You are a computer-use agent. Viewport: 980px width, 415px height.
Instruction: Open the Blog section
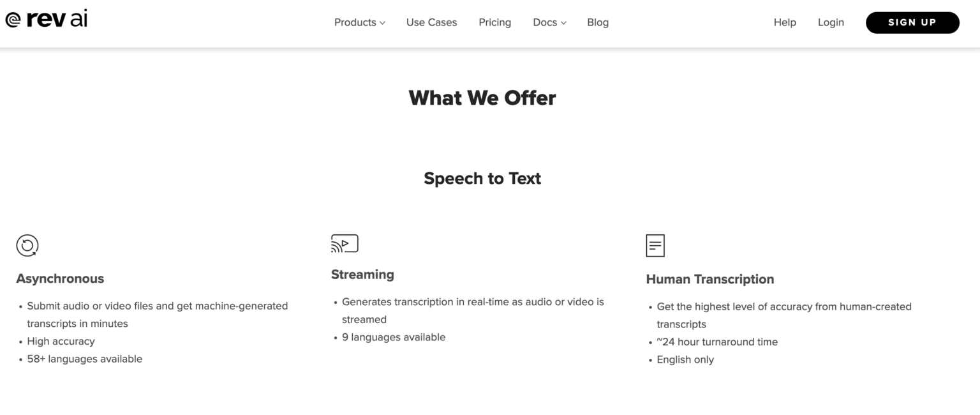pos(597,22)
